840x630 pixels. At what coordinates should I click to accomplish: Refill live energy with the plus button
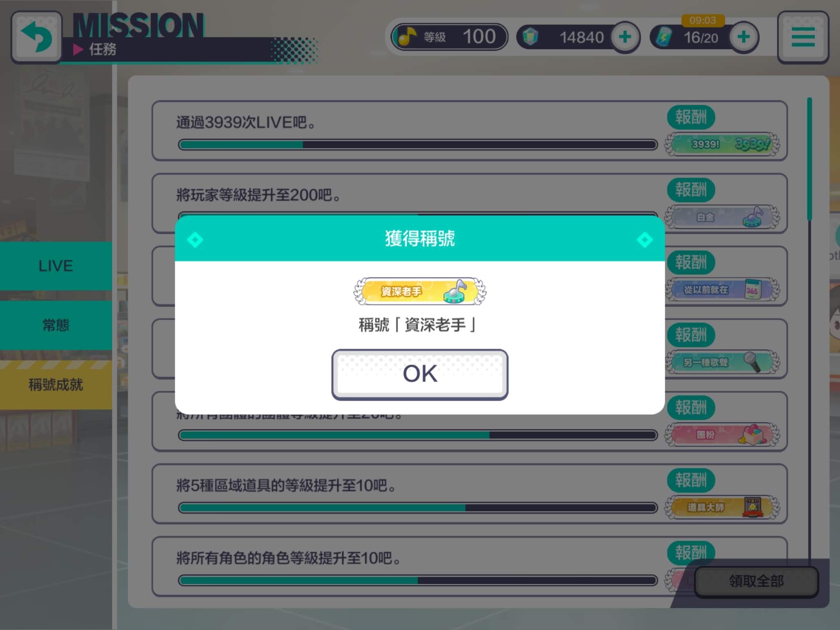point(744,37)
